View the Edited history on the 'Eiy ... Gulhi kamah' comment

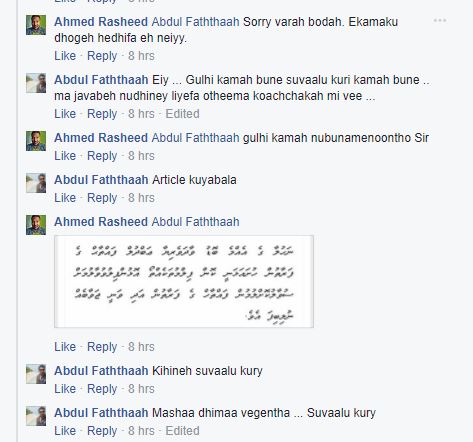point(182,114)
